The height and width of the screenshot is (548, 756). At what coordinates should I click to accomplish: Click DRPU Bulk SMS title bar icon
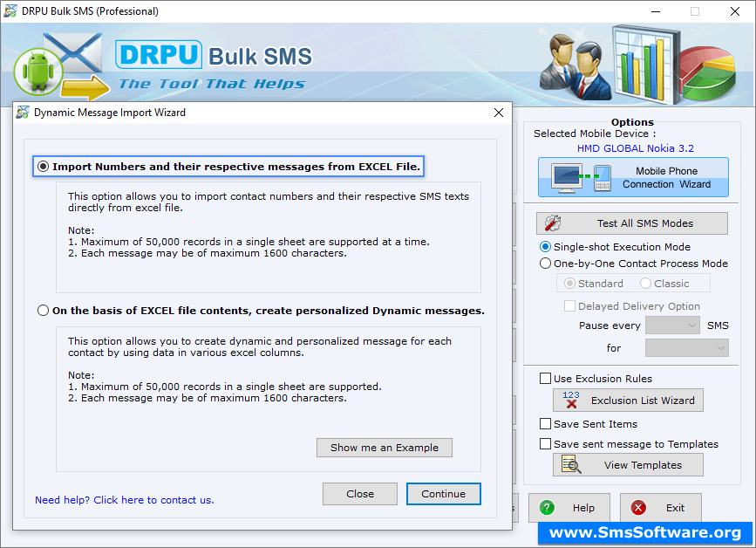click(10, 11)
